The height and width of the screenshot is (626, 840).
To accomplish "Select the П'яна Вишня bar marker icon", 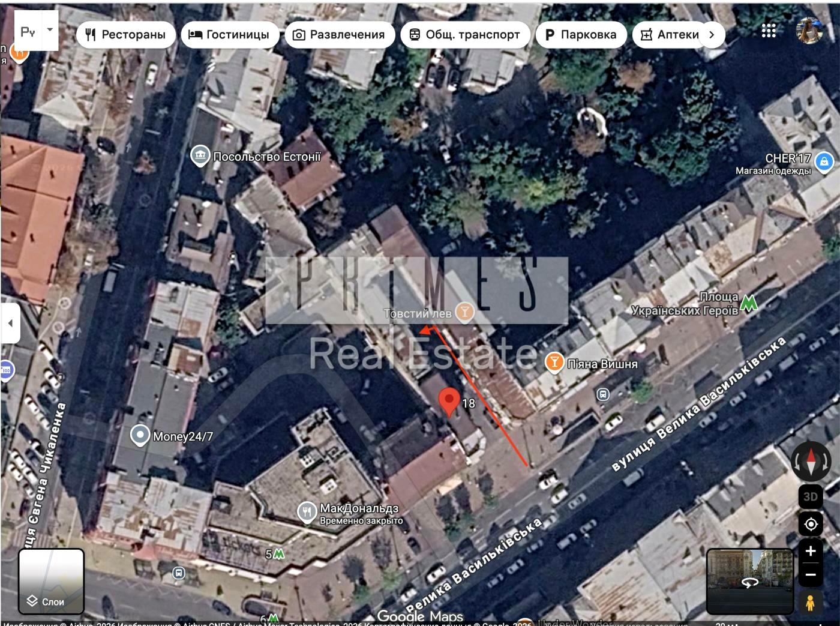I will (554, 362).
